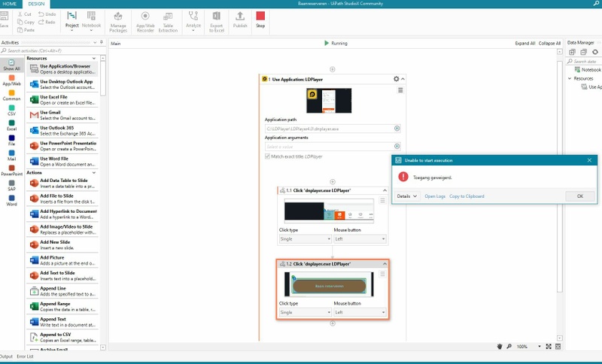
Task: Open Mouse button dropdown of activity 1.1
Action: pos(360,239)
